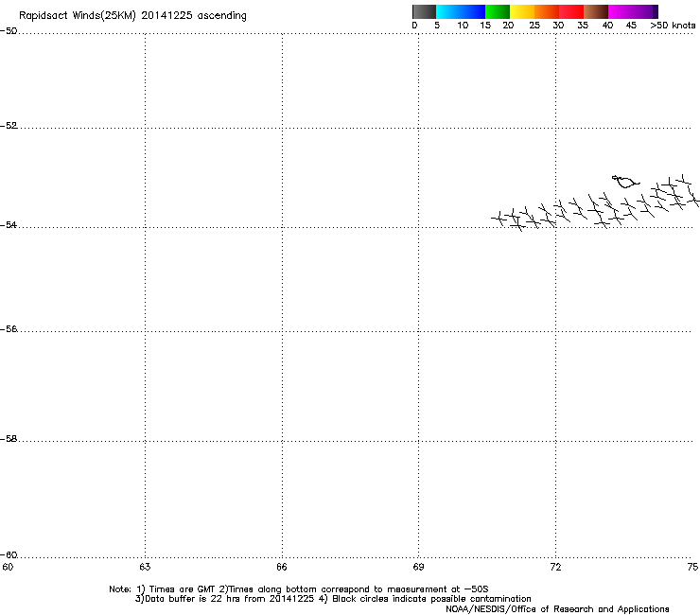Click the latitude label -60
Viewport: 700px width, 615px height.
(9, 554)
